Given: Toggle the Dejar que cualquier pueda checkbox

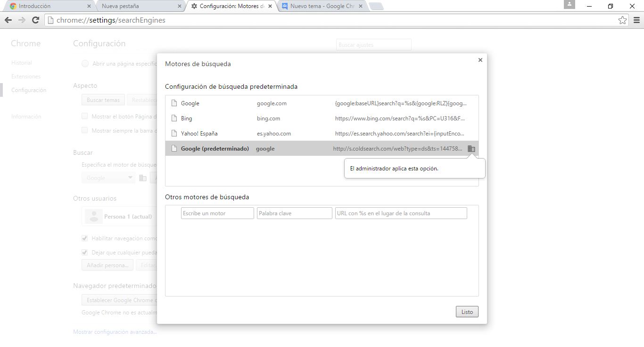Looking at the screenshot, I should pyautogui.click(x=85, y=253).
